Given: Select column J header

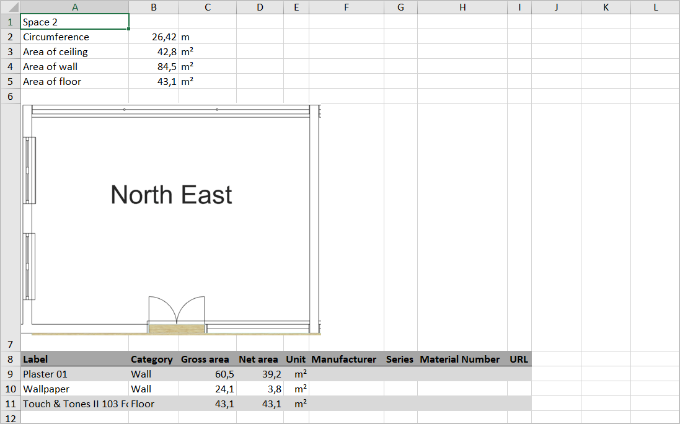Looking at the screenshot, I should tap(556, 7).
